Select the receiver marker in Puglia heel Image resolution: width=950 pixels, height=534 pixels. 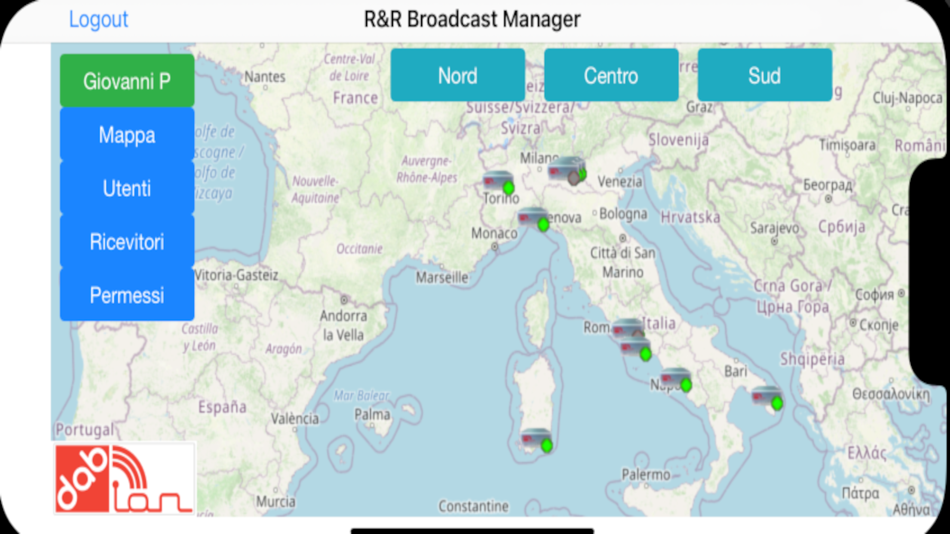(x=768, y=398)
